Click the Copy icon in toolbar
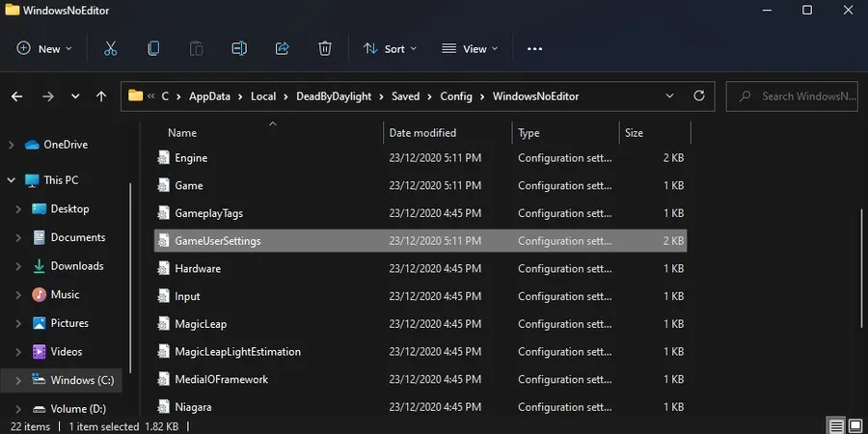 coord(153,49)
